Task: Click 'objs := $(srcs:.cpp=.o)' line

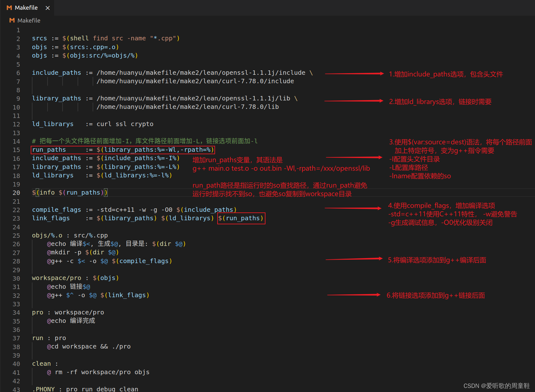Action: pyautogui.click(x=75, y=47)
